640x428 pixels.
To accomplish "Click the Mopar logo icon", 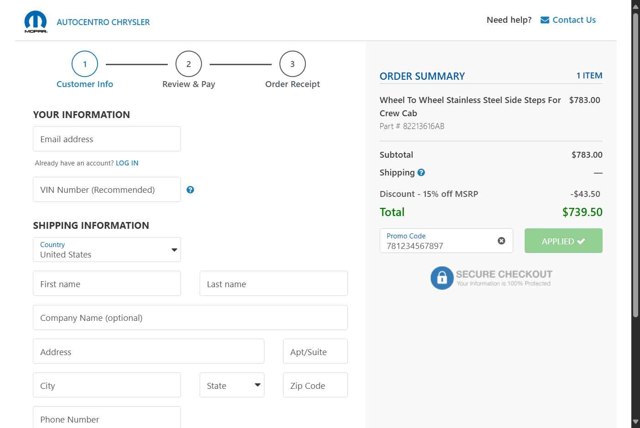I will (35, 20).
